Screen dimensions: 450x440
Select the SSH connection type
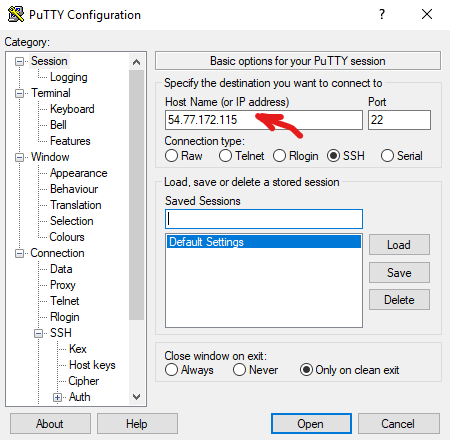point(333,156)
